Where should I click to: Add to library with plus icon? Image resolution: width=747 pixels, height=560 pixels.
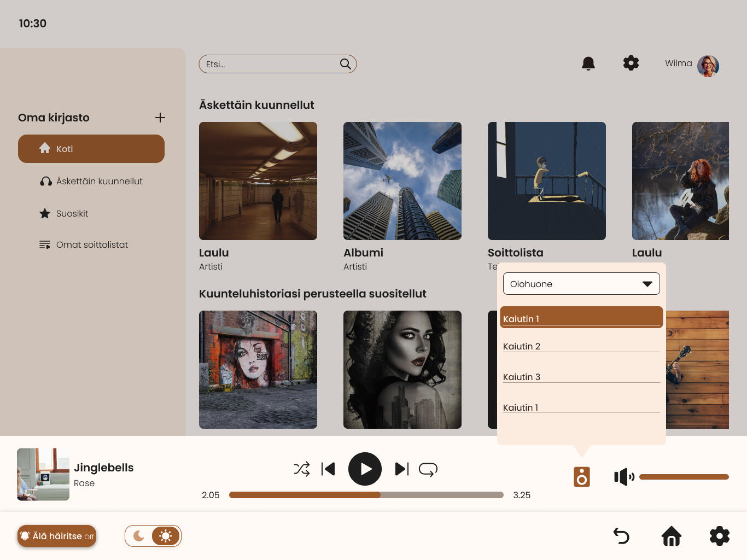click(x=160, y=118)
